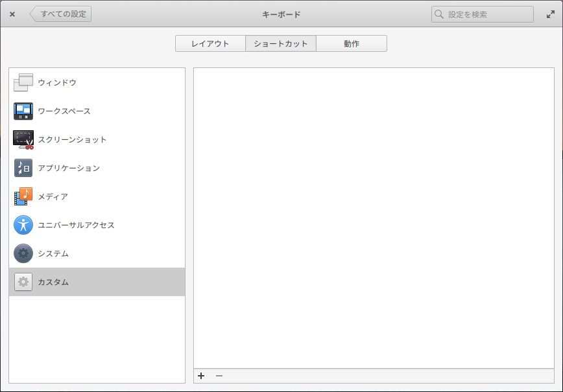Go back to すべての設定

(x=60, y=14)
